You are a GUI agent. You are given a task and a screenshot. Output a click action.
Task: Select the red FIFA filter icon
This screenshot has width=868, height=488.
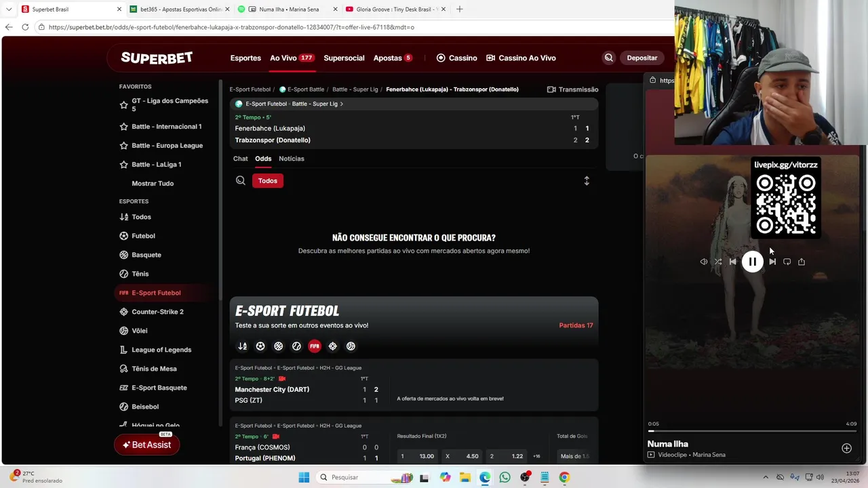click(315, 346)
